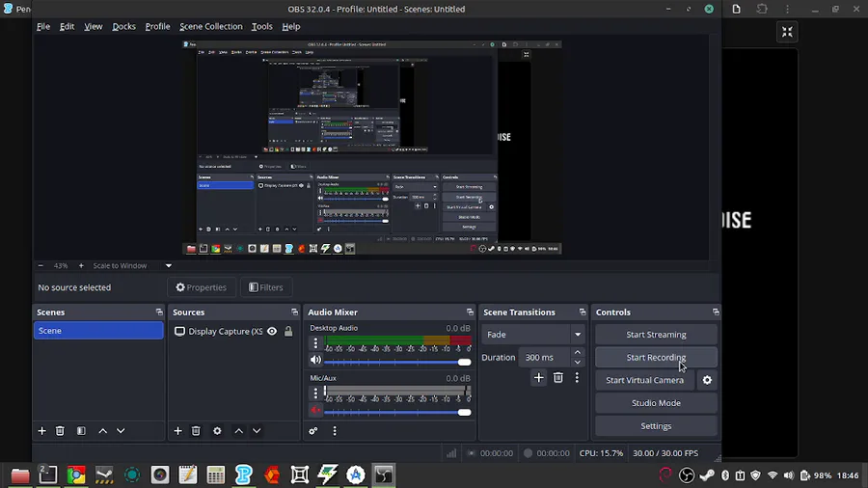
Task: Open the Scene Collection menu
Action: pyautogui.click(x=211, y=27)
